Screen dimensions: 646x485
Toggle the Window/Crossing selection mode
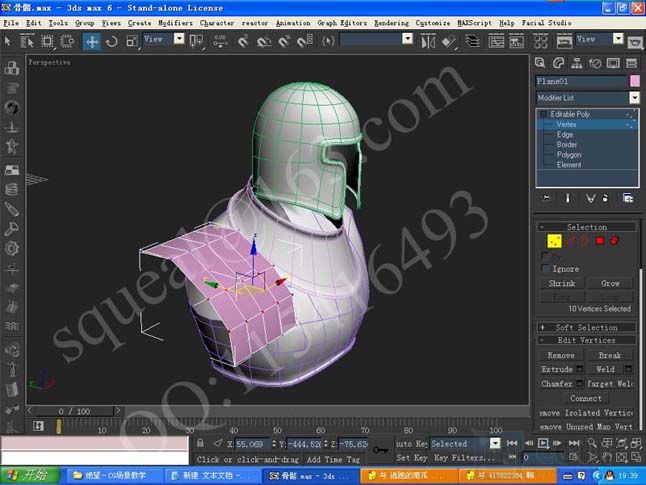(x=67, y=41)
